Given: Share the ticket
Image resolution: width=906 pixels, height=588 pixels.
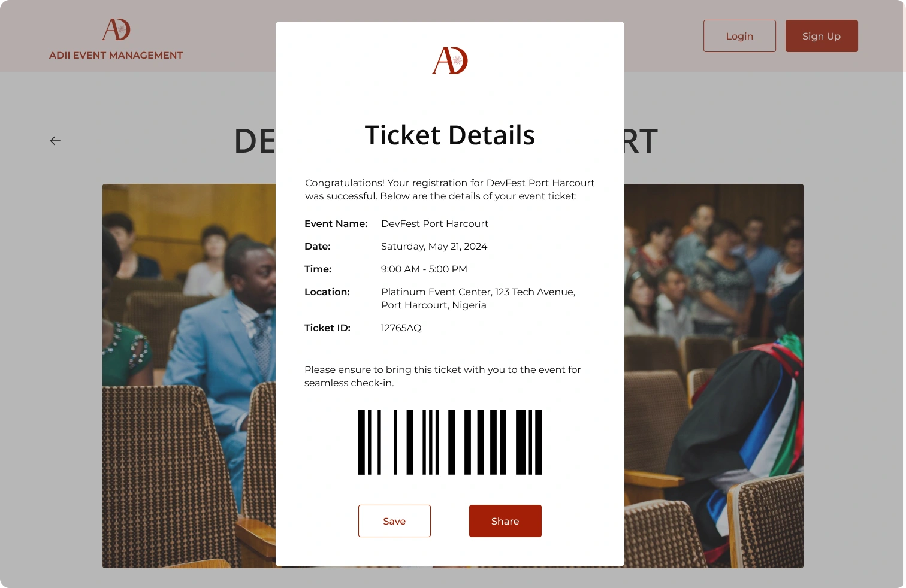Looking at the screenshot, I should tap(505, 521).
